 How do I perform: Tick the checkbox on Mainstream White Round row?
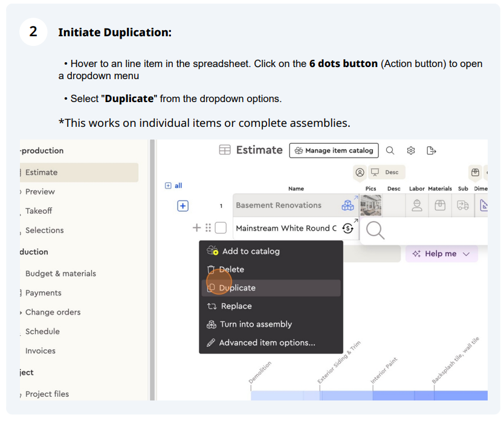click(221, 228)
